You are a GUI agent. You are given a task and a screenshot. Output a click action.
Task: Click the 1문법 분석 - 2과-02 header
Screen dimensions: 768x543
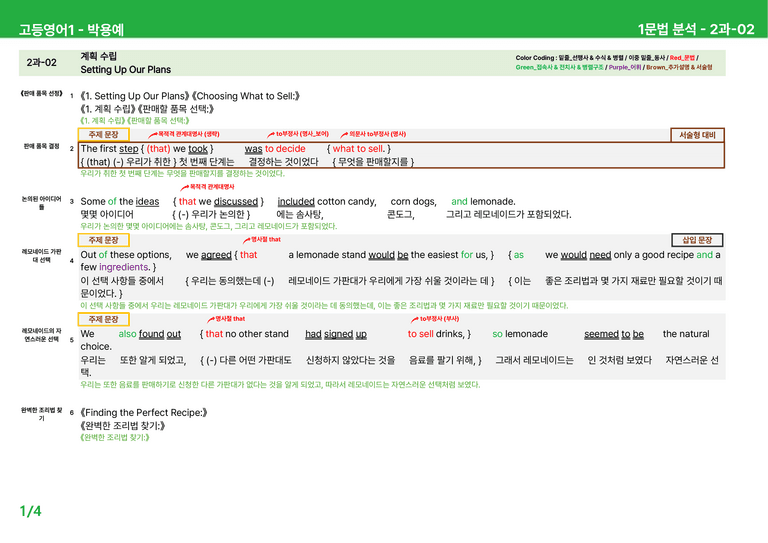click(696, 29)
